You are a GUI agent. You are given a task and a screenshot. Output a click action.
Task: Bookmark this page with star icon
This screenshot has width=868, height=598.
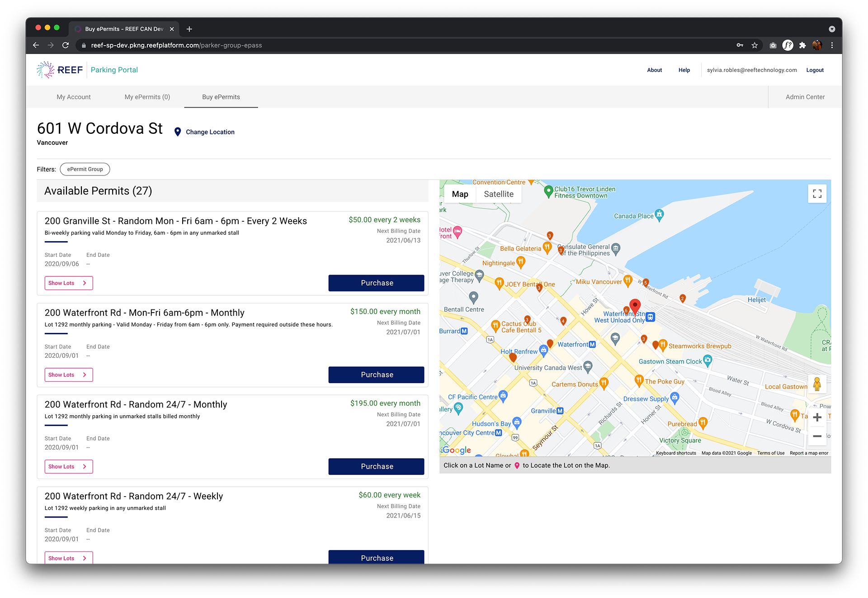click(755, 45)
